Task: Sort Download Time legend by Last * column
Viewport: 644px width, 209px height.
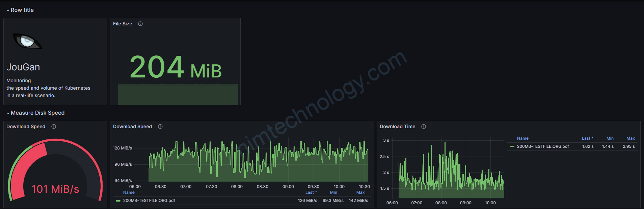Action: click(587, 138)
